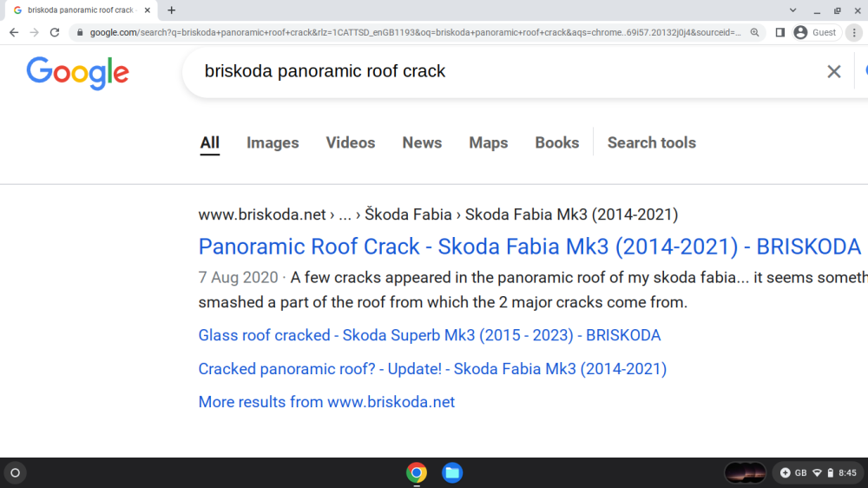Switch to the Images tab
Screen dimensions: 868x488
point(273,143)
